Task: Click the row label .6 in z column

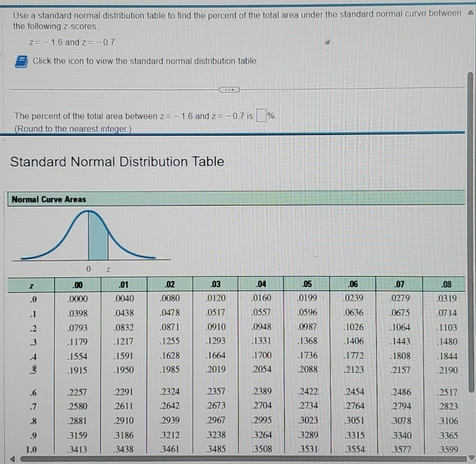Action: 33,393
